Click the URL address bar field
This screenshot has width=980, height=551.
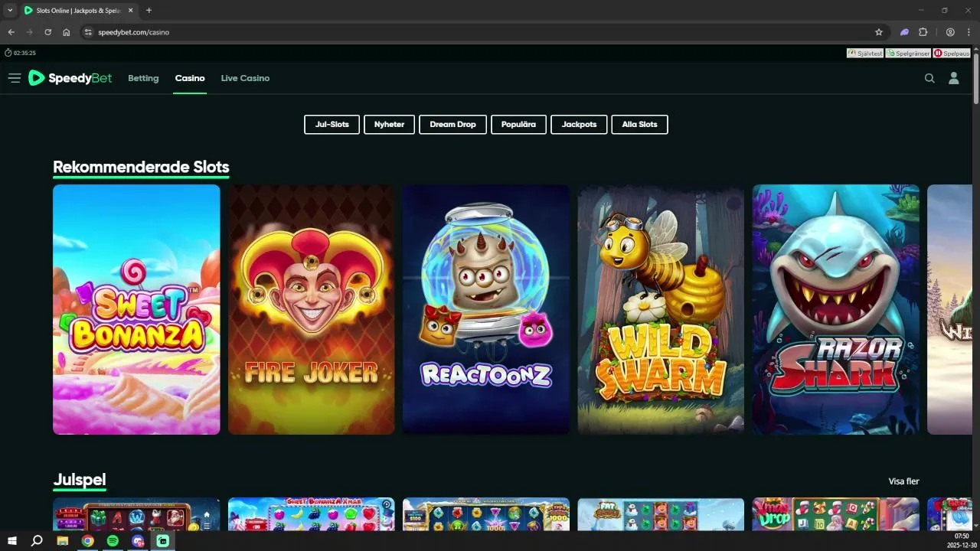[482, 32]
